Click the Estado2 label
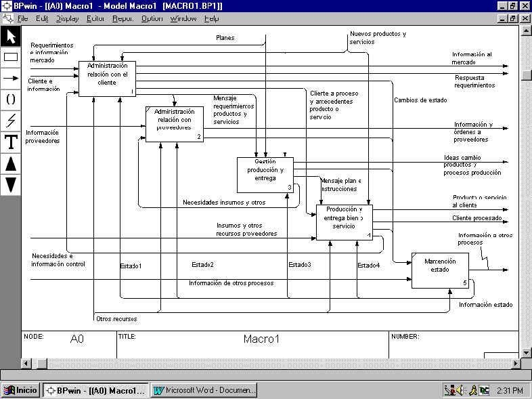The width and height of the screenshot is (532, 399). pyautogui.click(x=202, y=264)
